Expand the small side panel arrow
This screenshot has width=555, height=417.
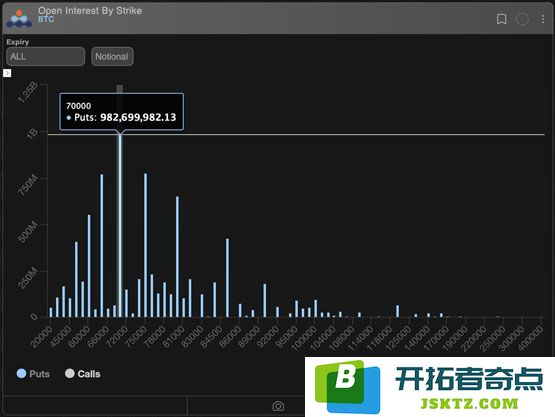(x=7, y=73)
